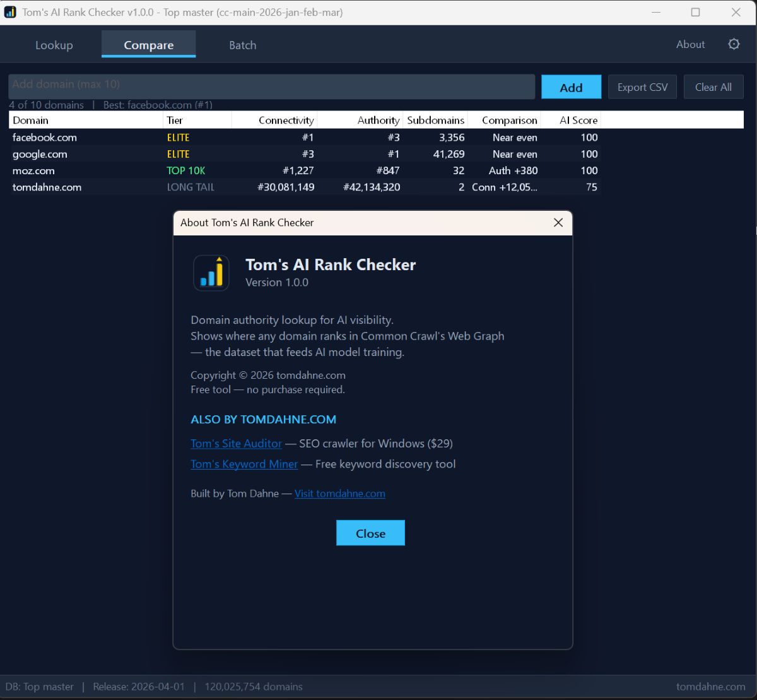Dismiss the About dialog with its X
This screenshot has width=757, height=700.
coord(558,222)
